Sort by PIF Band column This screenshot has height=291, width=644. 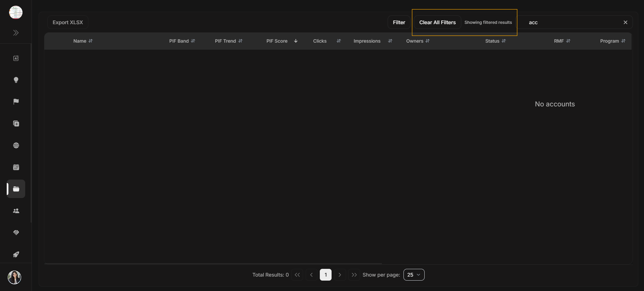[x=193, y=41]
